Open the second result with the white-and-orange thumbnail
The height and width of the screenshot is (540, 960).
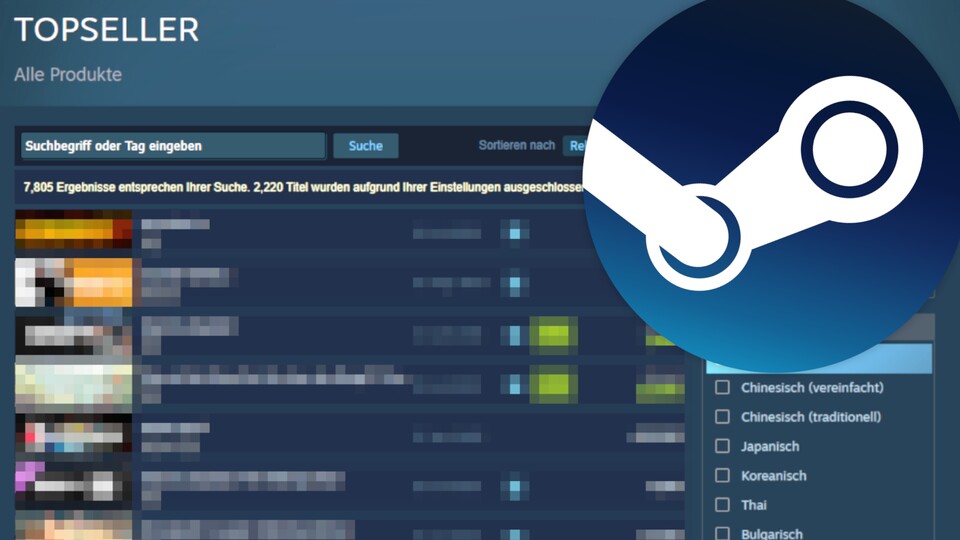click(74, 282)
